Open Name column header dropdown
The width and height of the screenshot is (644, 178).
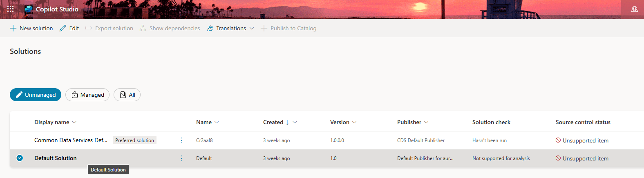click(217, 122)
